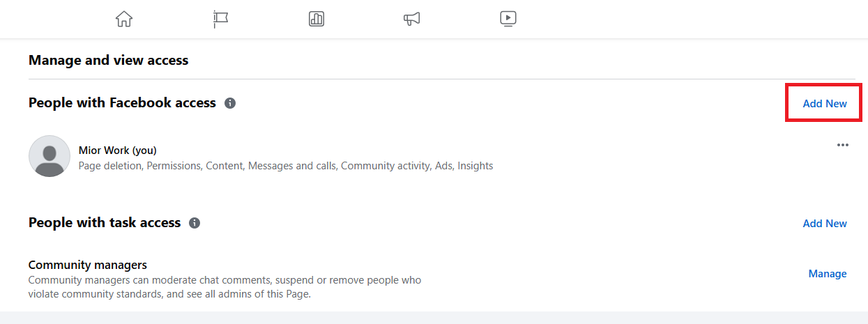Image resolution: width=868 pixels, height=324 pixels.
Task: Go to the Home feed icon
Action: tap(123, 19)
